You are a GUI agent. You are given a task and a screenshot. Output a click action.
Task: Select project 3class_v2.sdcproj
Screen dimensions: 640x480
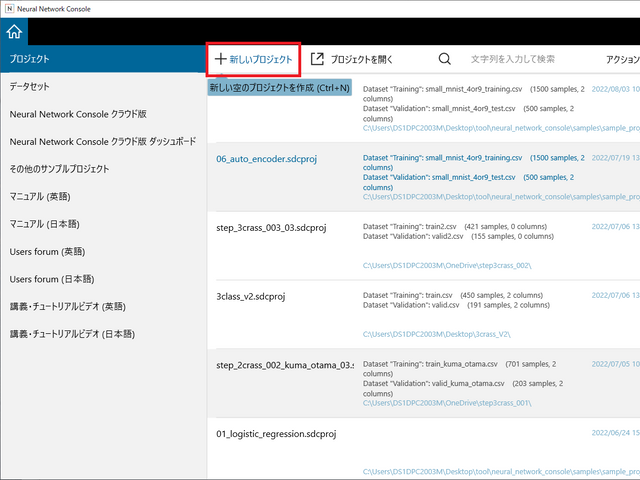pos(251,297)
